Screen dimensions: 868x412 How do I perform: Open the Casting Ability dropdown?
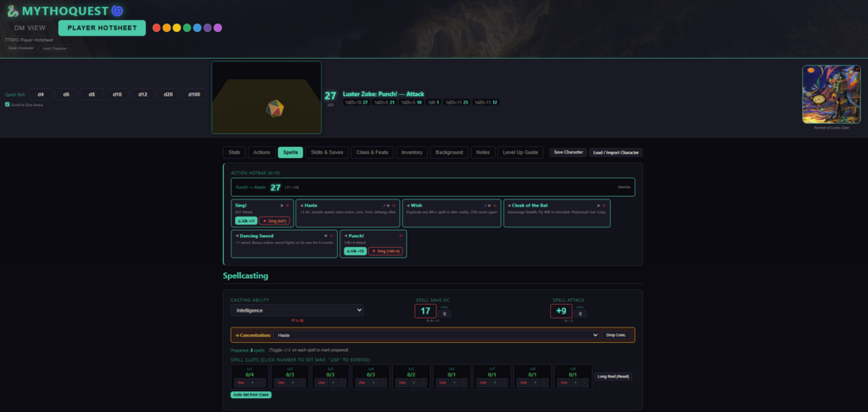point(297,310)
